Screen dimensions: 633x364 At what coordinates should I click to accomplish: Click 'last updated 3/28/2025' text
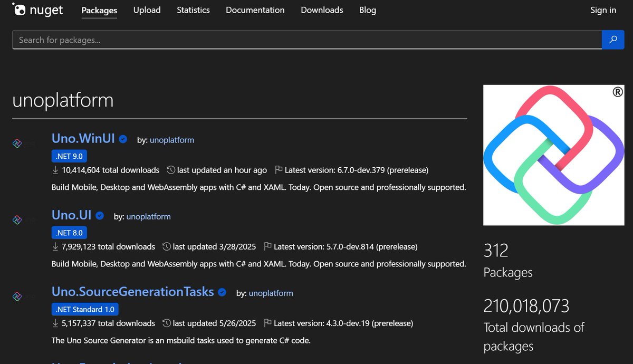[214, 246]
